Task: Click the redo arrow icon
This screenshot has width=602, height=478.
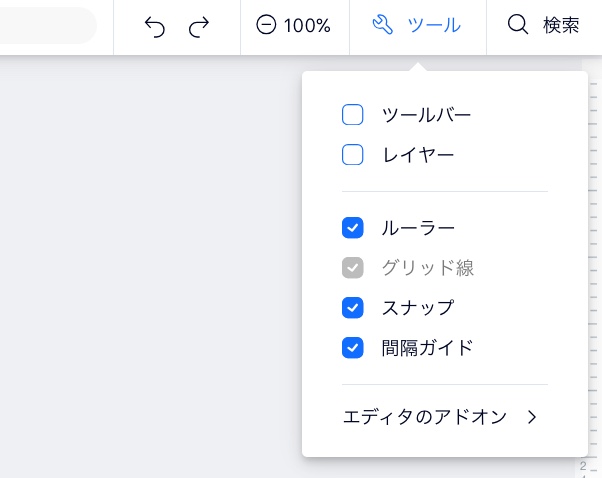Action: (x=199, y=26)
